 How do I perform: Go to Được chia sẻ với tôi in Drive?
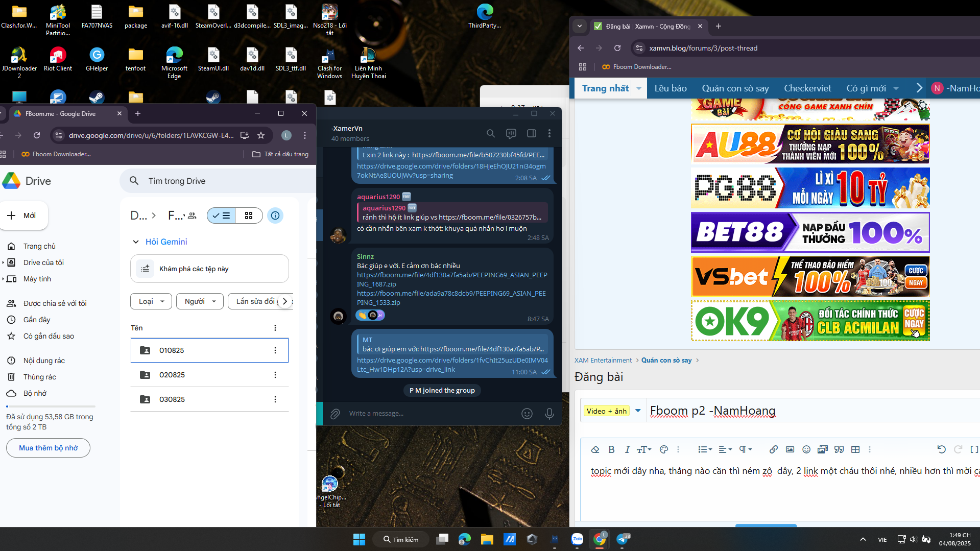coord(55,303)
